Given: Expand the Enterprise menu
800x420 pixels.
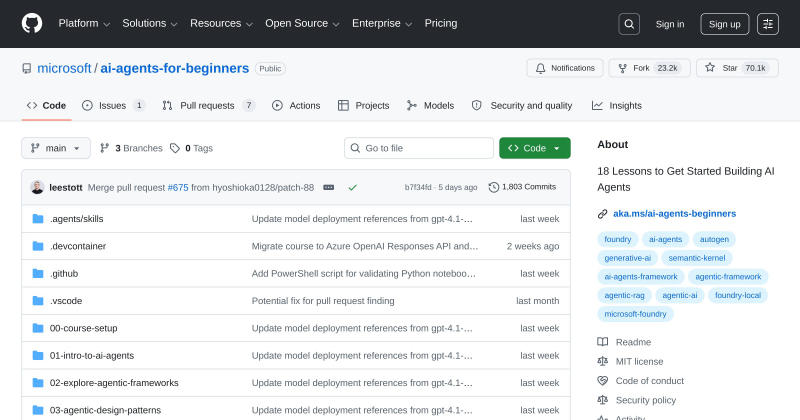Looking at the screenshot, I should click(382, 23).
